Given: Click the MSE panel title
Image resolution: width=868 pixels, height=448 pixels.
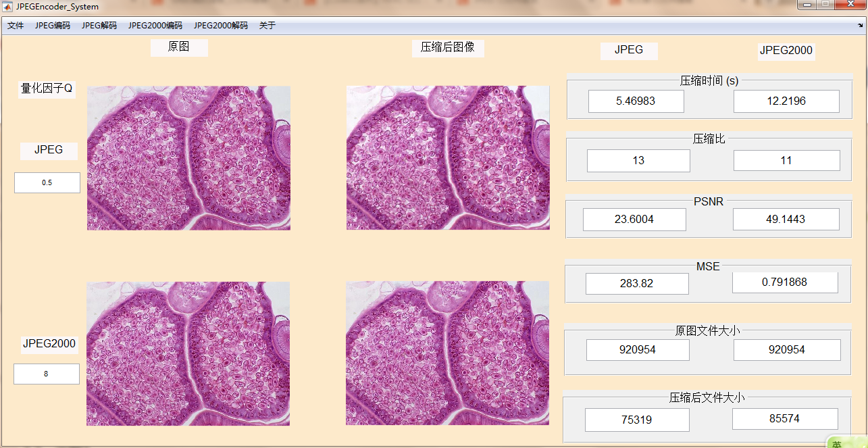Looking at the screenshot, I should tap(708, 267).
